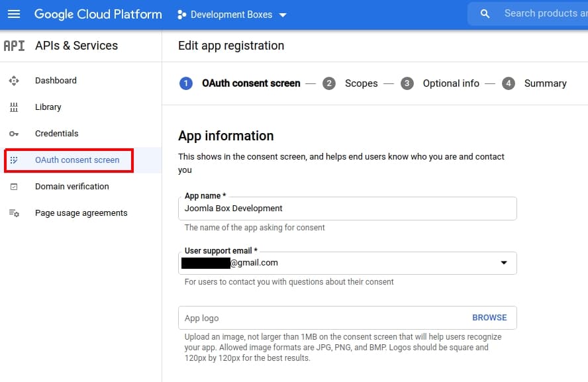The width and height of the screenshot is (588, 382).
Task: Open the hamburger navigation menu
Action: (14, 14)
